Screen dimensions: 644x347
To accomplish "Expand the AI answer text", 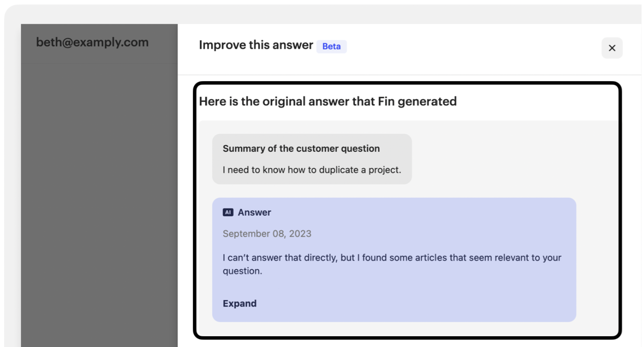I will (x=239, y=303).
